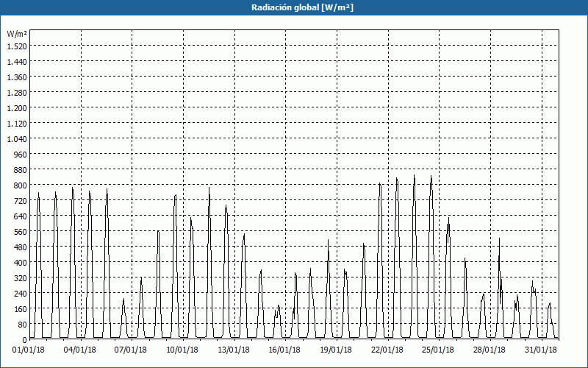588x368 pixels.
Task: Select the 1.040 y-axis value
Action: point(17,138)
